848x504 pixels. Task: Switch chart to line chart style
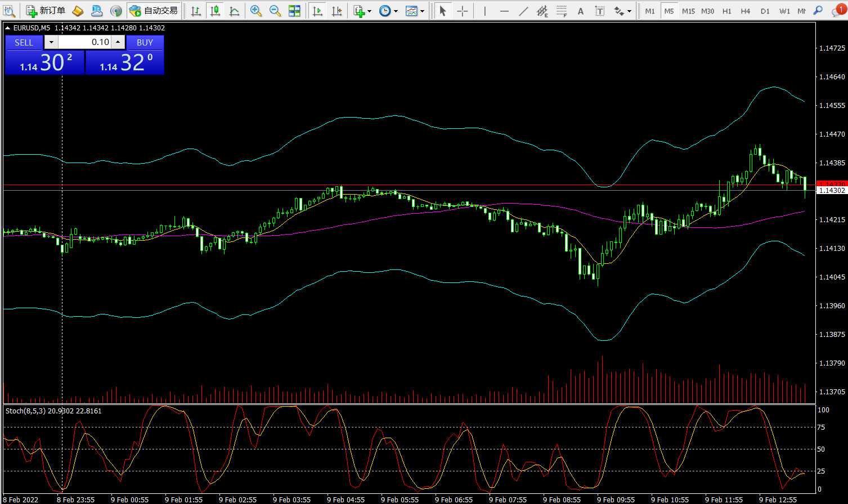[x=234, y=11]
